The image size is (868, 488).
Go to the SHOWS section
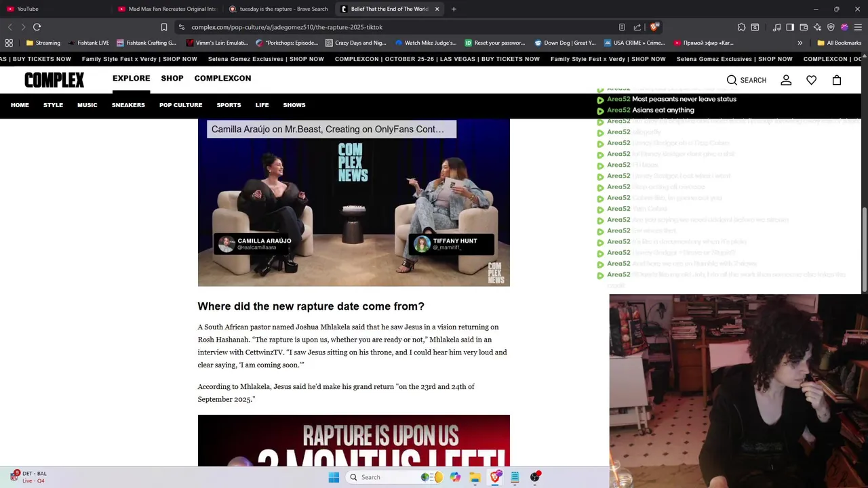click(294, 105)
